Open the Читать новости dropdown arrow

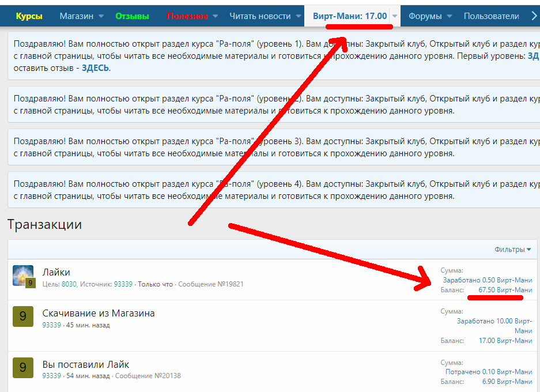click(x=299, y=16)
